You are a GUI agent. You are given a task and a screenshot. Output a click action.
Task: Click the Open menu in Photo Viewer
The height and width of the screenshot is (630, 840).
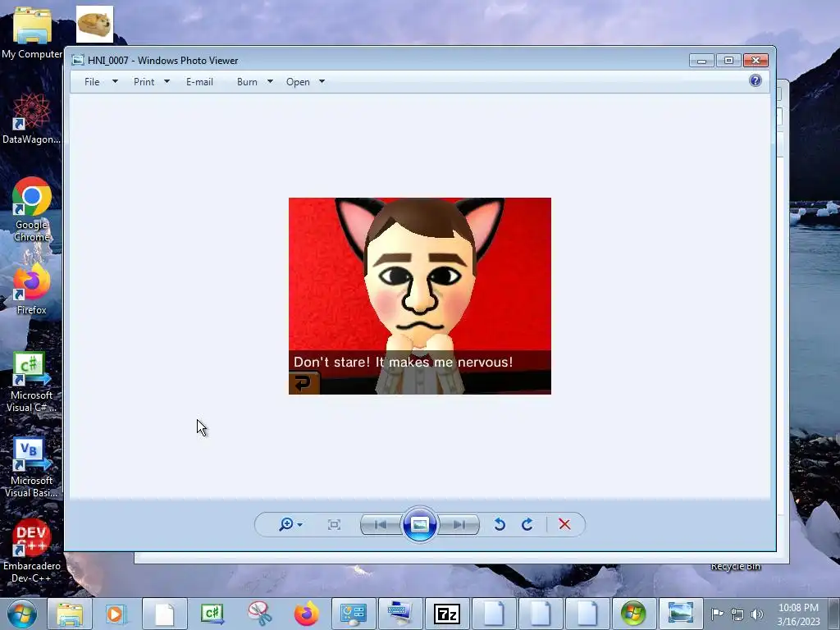tap(298, 82)
